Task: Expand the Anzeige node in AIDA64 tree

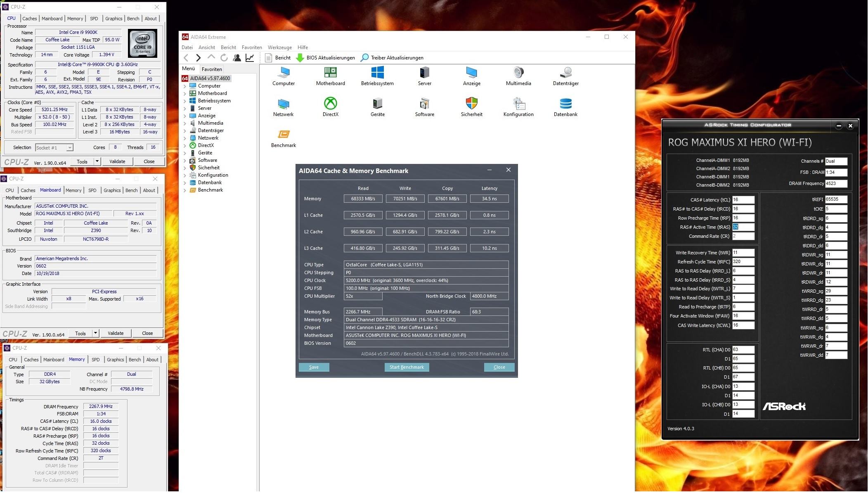Action: coord(184,116)
